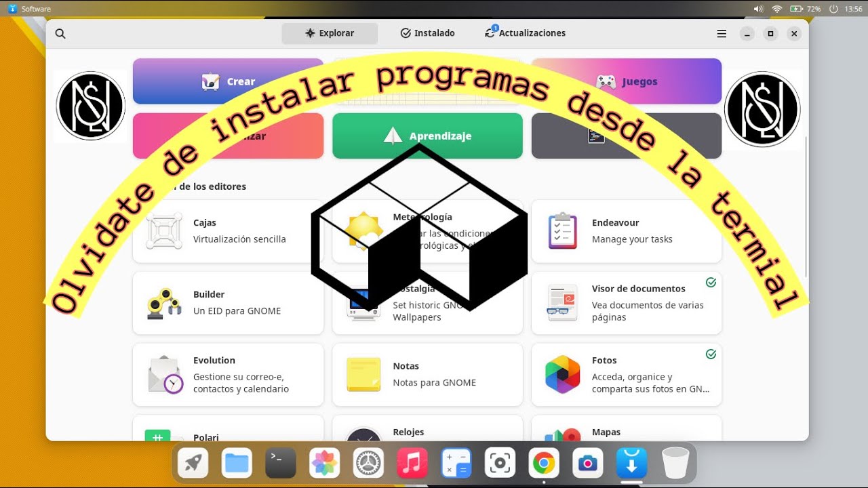Open the Cajas app card
The width and height of the screenshot is (868, 488).
[228, 231]
